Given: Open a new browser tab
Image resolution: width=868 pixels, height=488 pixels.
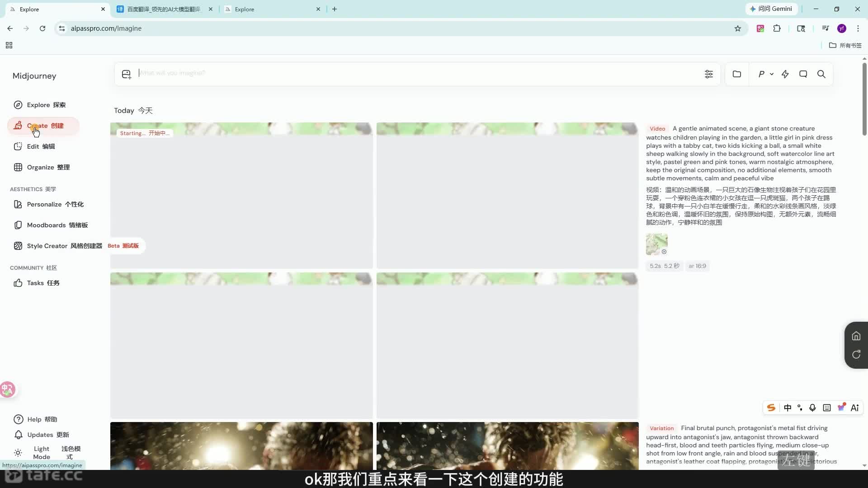Looking at the screenshot, I should coord(335,9).
